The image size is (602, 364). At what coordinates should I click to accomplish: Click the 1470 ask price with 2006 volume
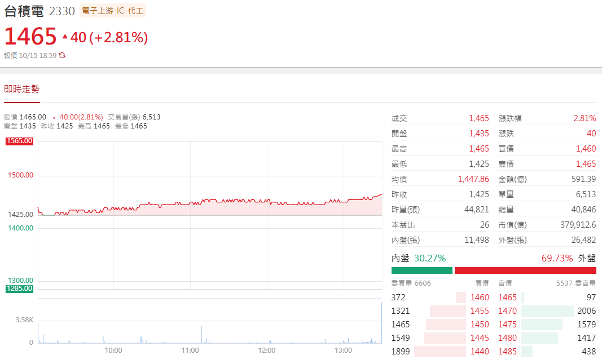coord(507,310)
